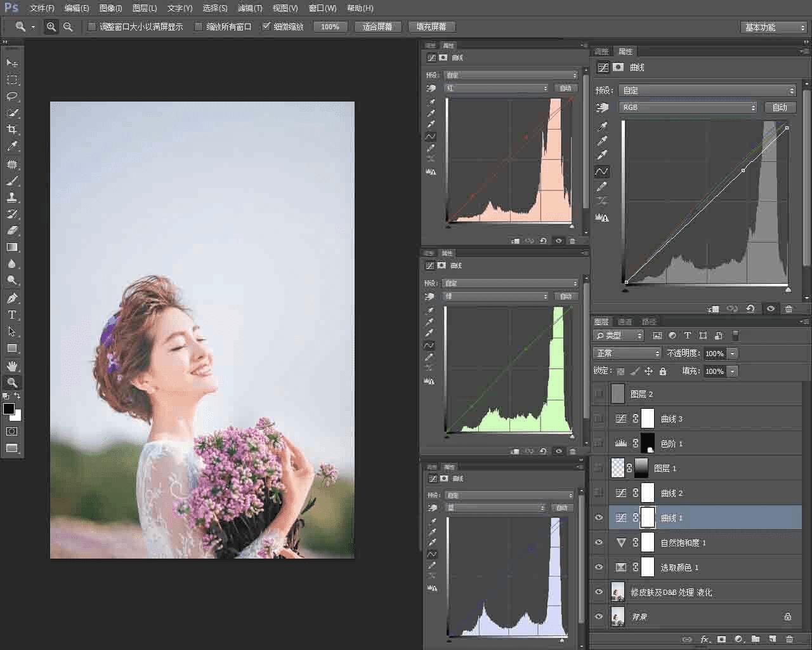812x650 pixels.
Task: Select the Eraser tool
Action: (12, 230)
